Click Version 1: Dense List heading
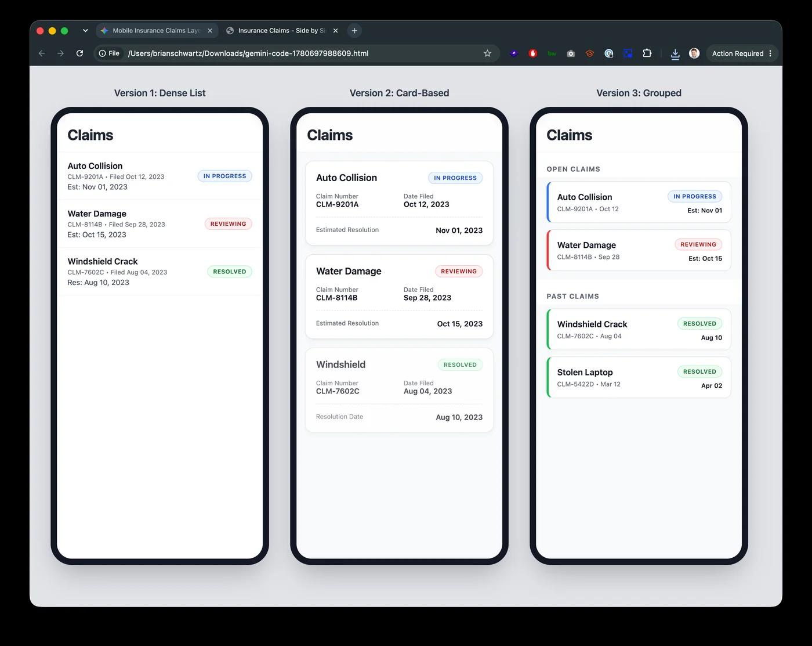Screen dimensions: 812x646 point(159,93)
